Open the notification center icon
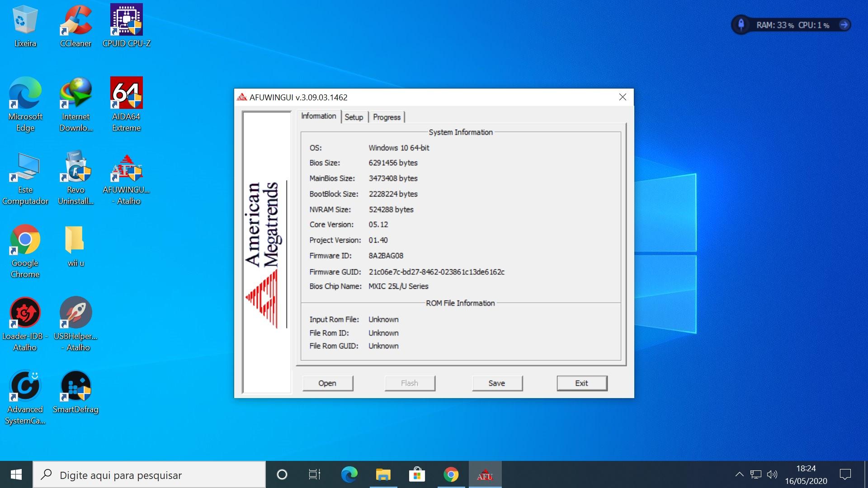This screenshot has height=488, width=868. pyautogui.click(x=845, y=474)
